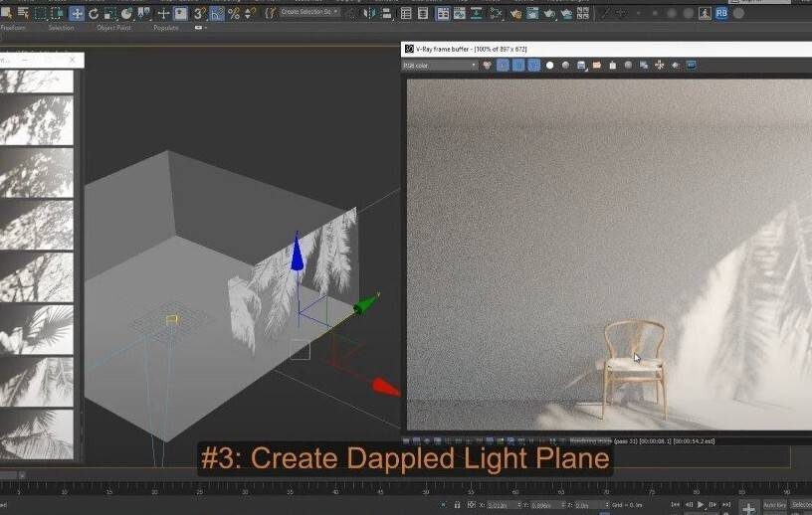This screenshot has height=515, width=812.
Task: Toggle the red channel in frame buffer
Action: point(503,66)
